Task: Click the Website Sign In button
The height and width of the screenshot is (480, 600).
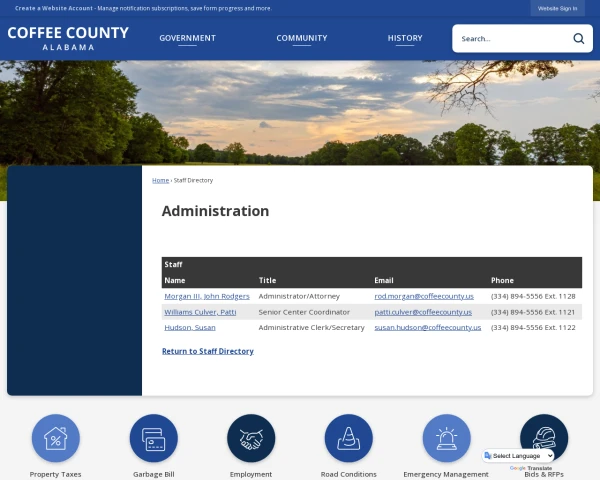Action: (557, 8)
